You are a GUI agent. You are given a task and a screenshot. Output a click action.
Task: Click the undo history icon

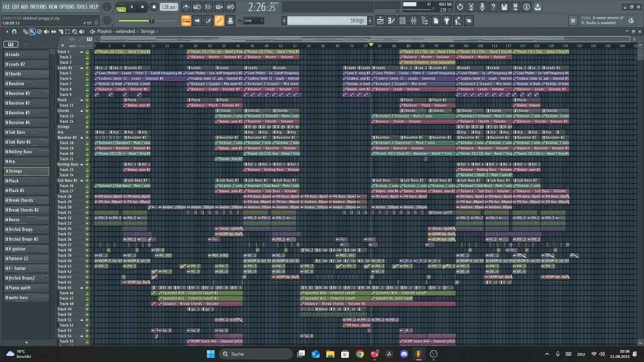460,7
